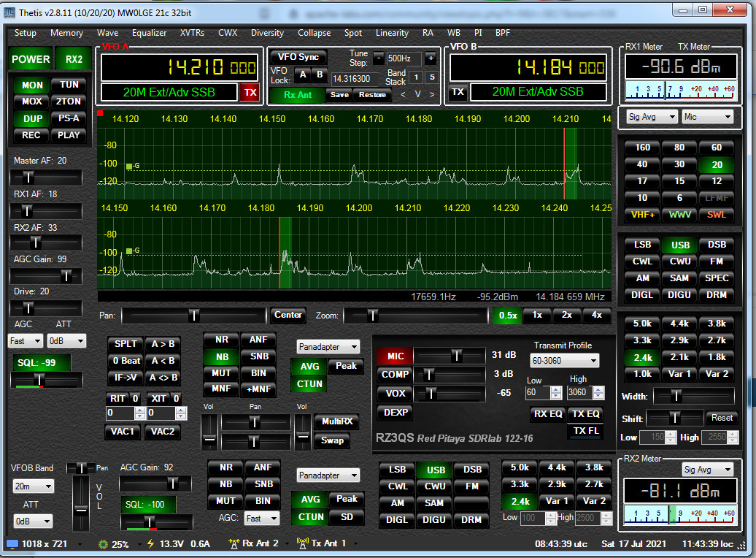Enable NR noise reduction for RX1

(x=222, y=340)
